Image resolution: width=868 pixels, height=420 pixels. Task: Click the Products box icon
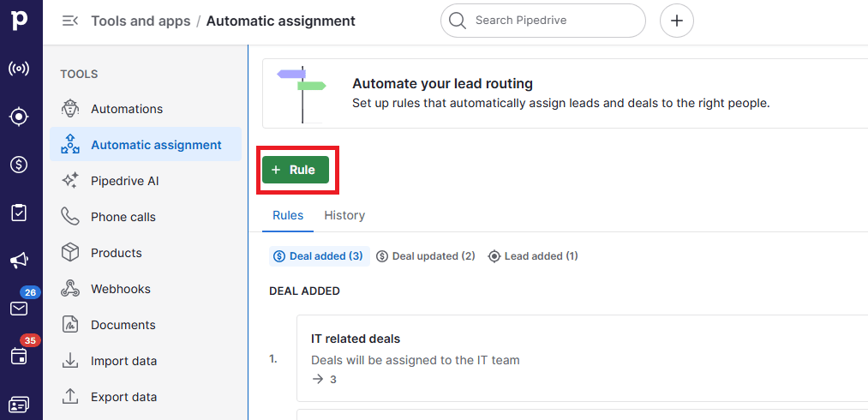70,253
